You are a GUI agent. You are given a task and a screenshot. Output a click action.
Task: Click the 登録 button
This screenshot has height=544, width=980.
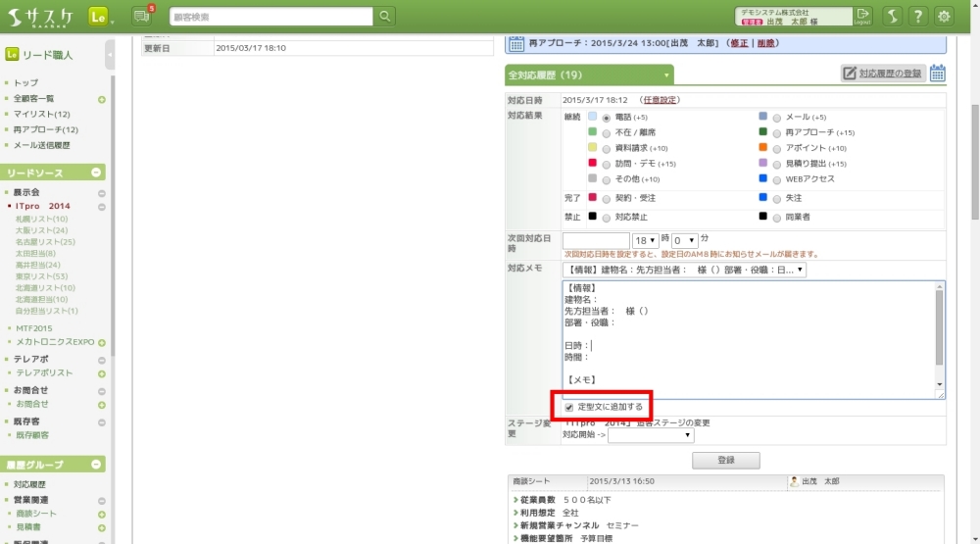coord(725,460)
